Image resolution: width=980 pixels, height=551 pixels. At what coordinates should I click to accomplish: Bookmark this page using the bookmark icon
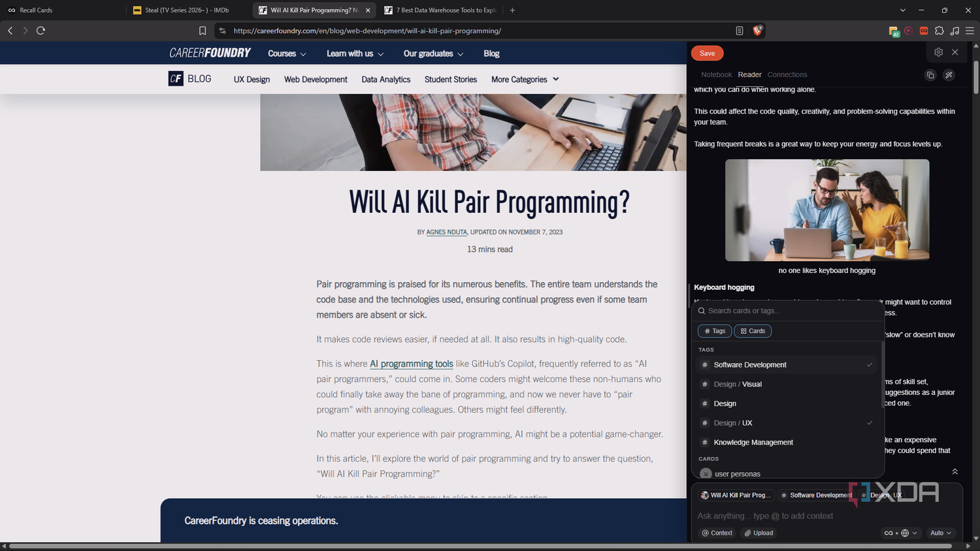(x=203, y=31)
